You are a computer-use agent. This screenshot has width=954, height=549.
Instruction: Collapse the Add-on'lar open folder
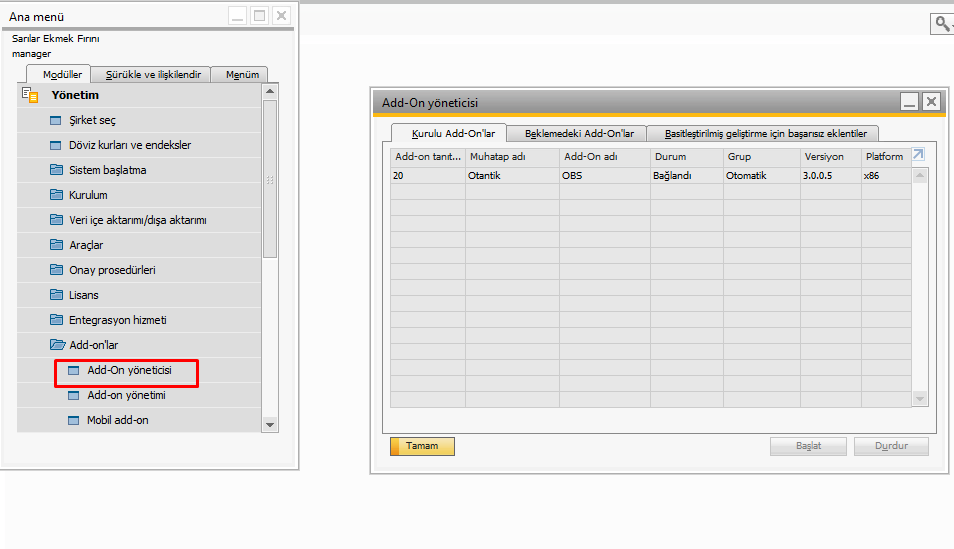57,345
